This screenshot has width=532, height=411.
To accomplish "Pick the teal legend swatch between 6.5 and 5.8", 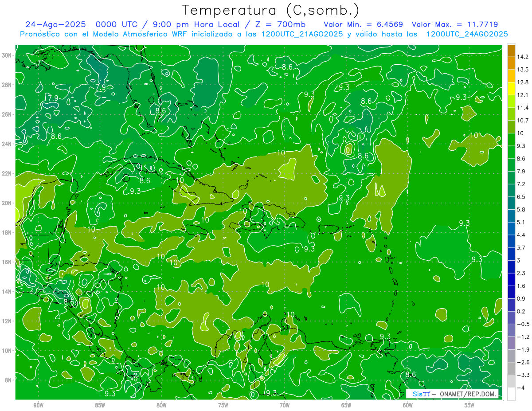I will click(511, 203).
